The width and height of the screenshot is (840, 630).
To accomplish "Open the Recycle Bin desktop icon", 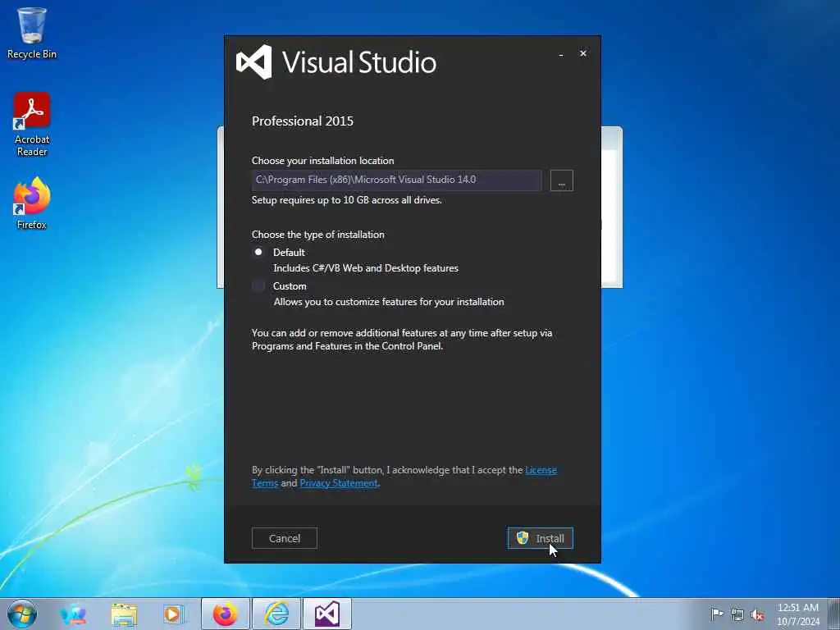I will (x=32, y=33).
